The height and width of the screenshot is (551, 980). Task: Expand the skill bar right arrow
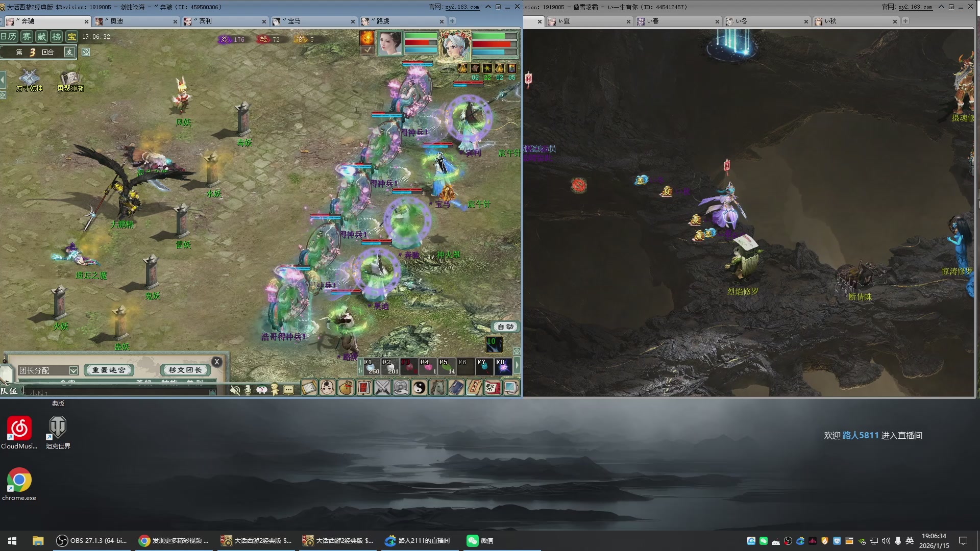click(517, 365)
